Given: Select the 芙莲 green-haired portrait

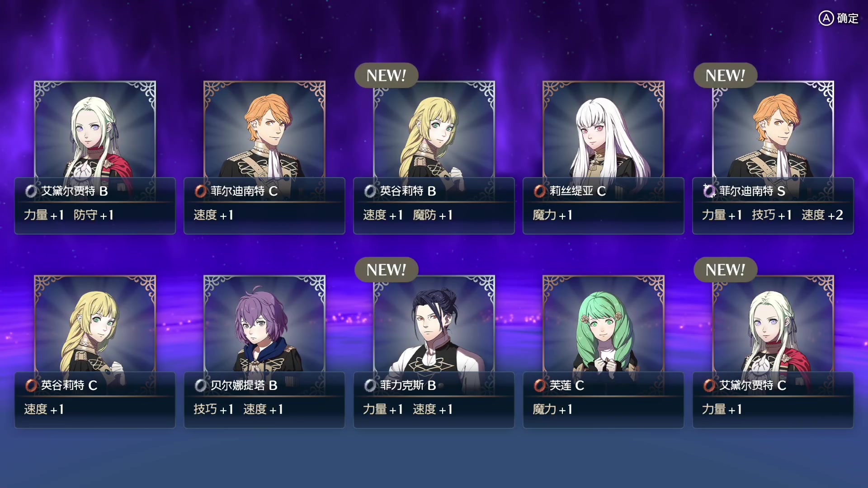Looking at the screenshot, I should pos(604,324).
